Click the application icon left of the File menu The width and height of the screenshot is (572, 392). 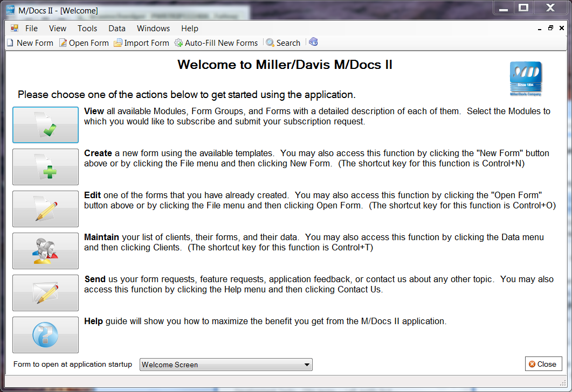[x=15, y=28]
